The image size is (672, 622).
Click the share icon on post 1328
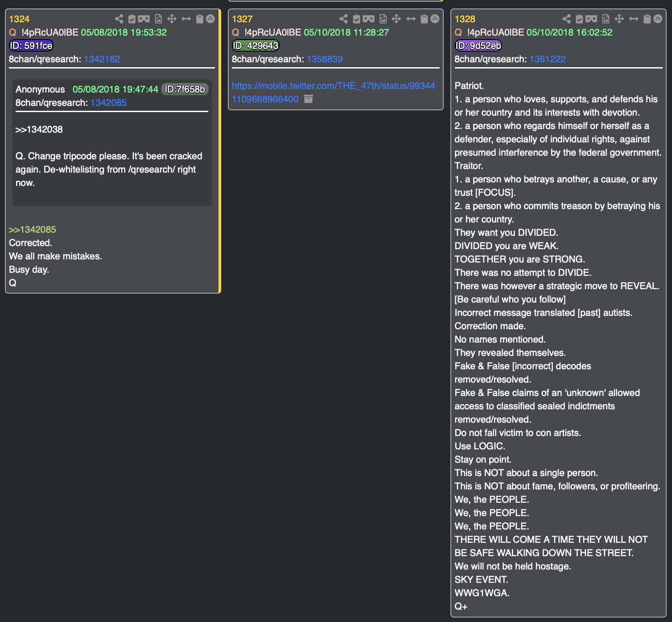coord(567,19)
